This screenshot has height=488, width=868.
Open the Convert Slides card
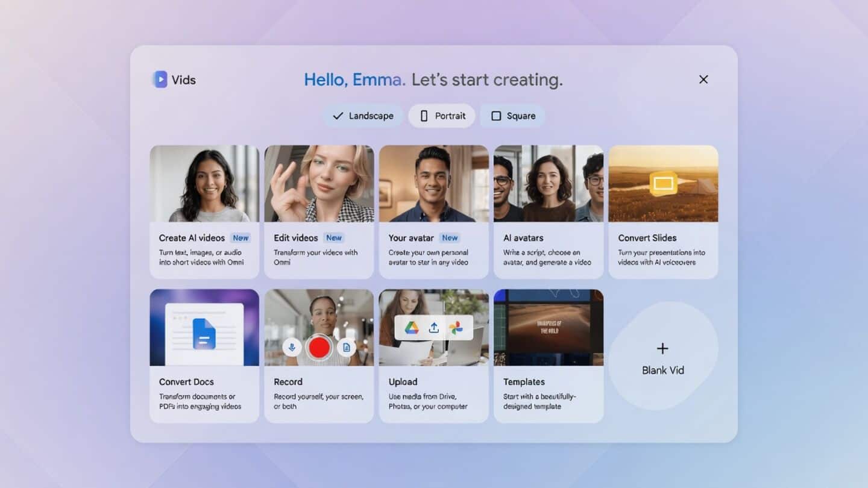[x=663, y=212]
